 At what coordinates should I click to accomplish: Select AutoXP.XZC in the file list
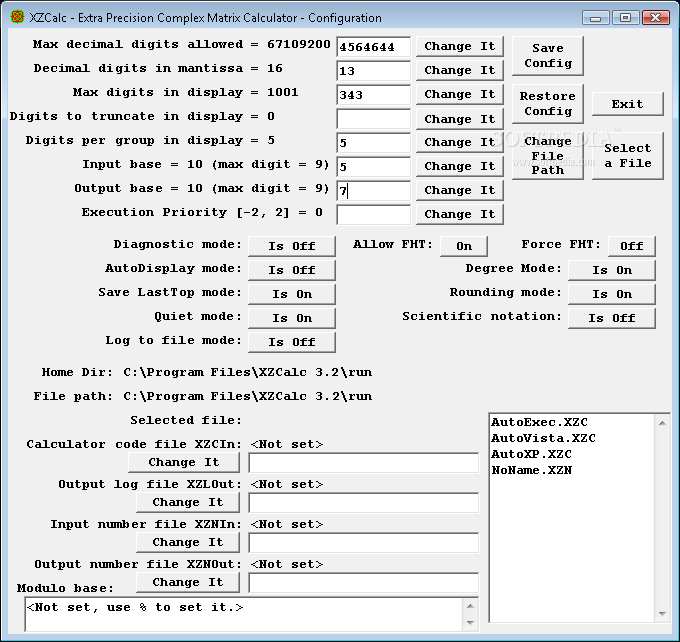point(531,454)
